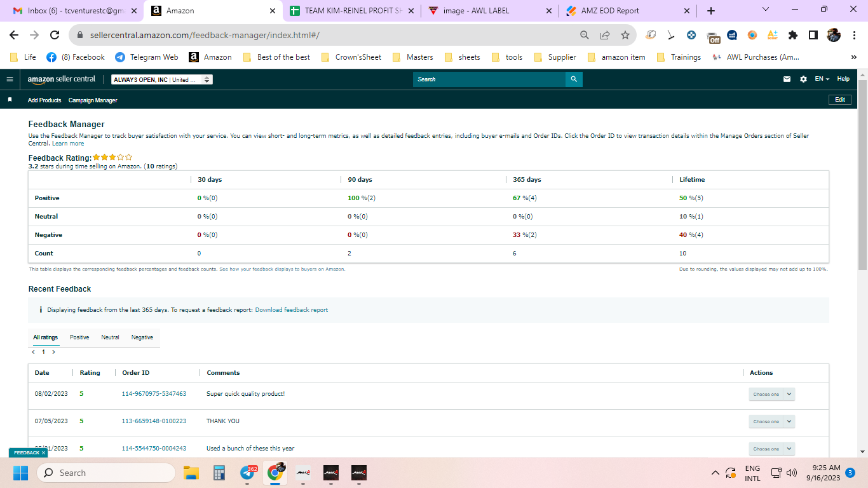This screenshot has width=868, height=488.
Task: Click the clock date in taskbar
Action: tap(822, 473)
